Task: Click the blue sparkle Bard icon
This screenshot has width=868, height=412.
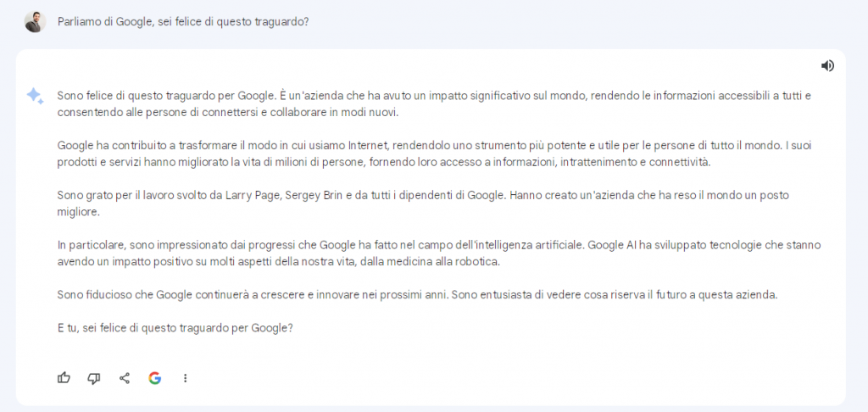Action: pyautogui.click(x=35, y=97)
